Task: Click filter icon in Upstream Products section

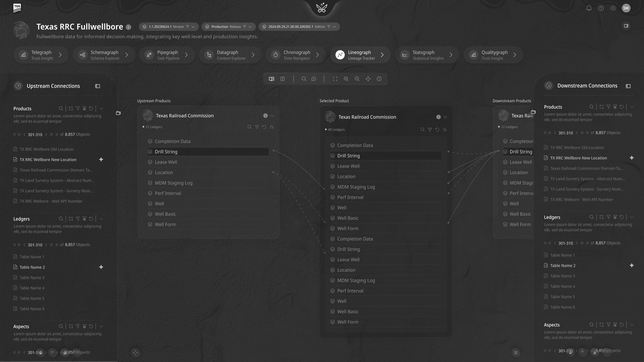Action: pyautogui.click(x=78, y=109)
